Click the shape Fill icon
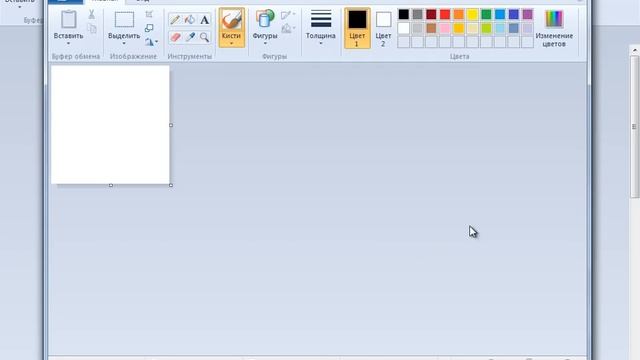Image resolution: width=640 pixels, height=360 pixels. tap(287, 28)
